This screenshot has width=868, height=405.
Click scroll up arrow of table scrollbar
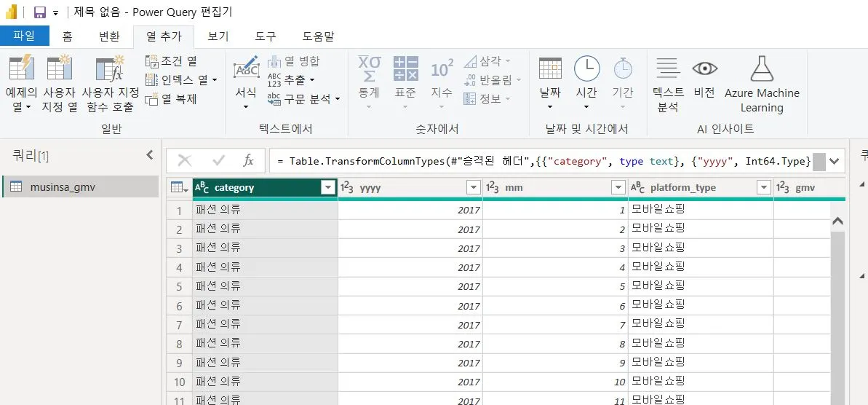[837, 221]
